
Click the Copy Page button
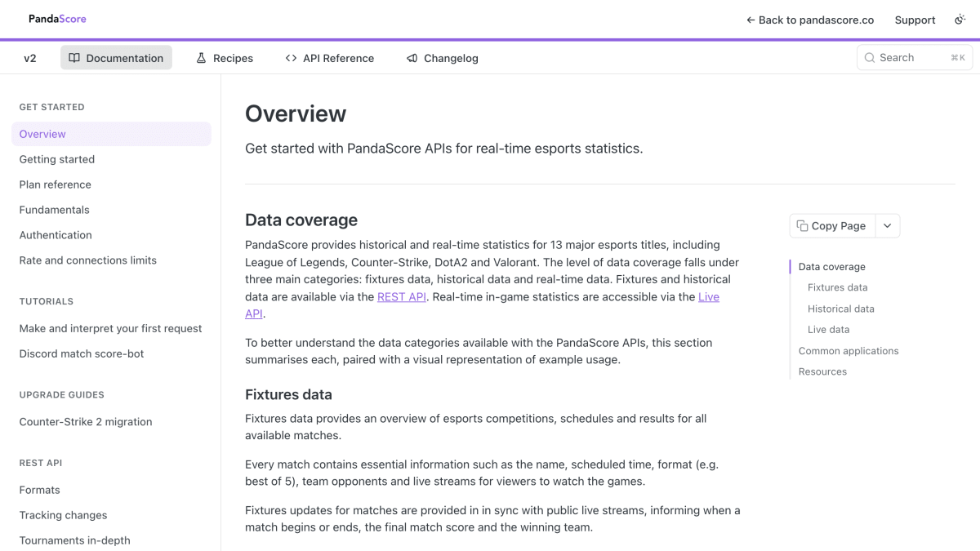click(832, 226)
